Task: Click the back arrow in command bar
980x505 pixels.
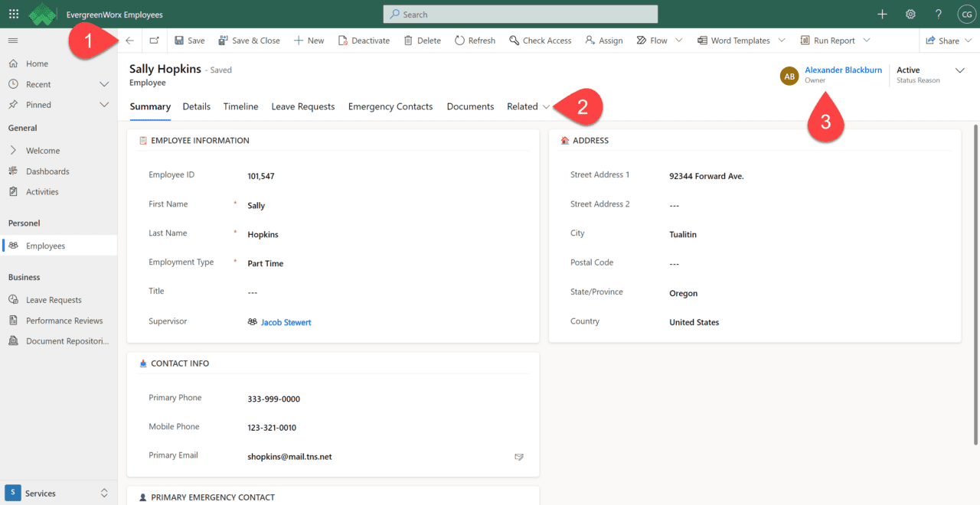Action: click(129, 41)
